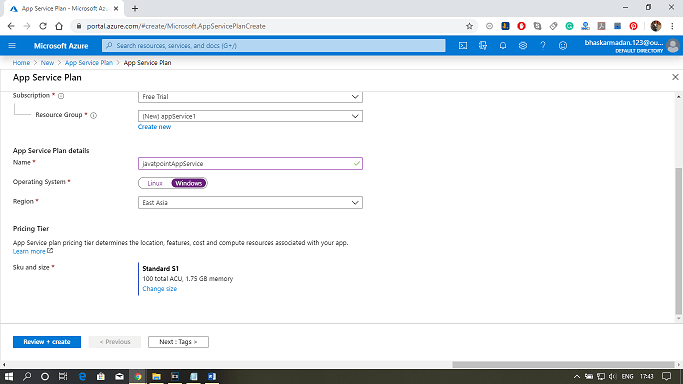The image size is (683, 384).
Task: Open Chrome's three-dot menu
Action: pos(673,26)
